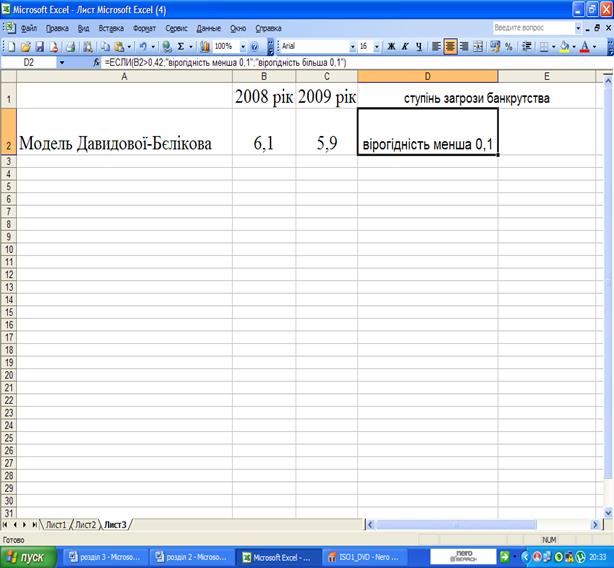614x568 pixels.
Task: Click the Save icon in the toolbar
Action: coord(40,46)
